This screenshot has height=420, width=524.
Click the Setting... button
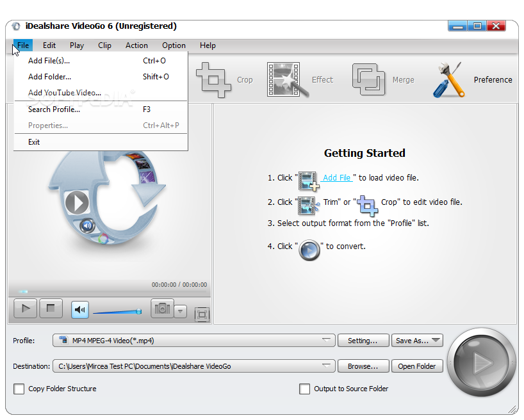[x=364, y=341]
